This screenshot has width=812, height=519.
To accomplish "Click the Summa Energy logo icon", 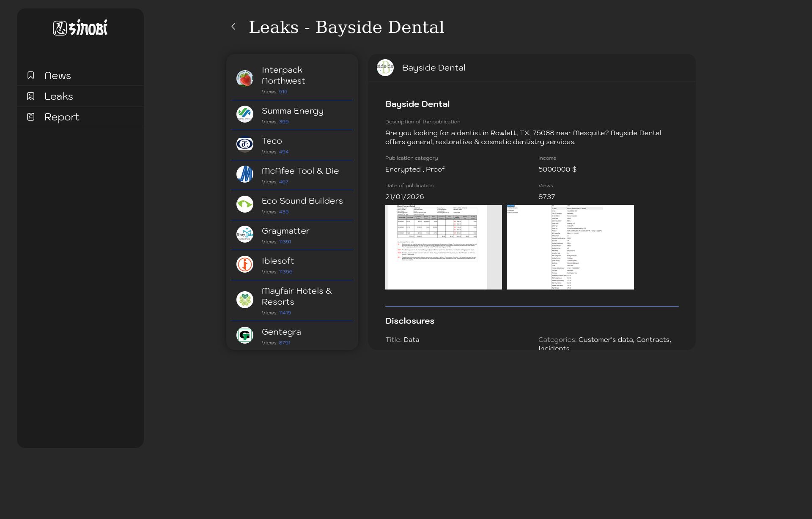I will [245, 114].
